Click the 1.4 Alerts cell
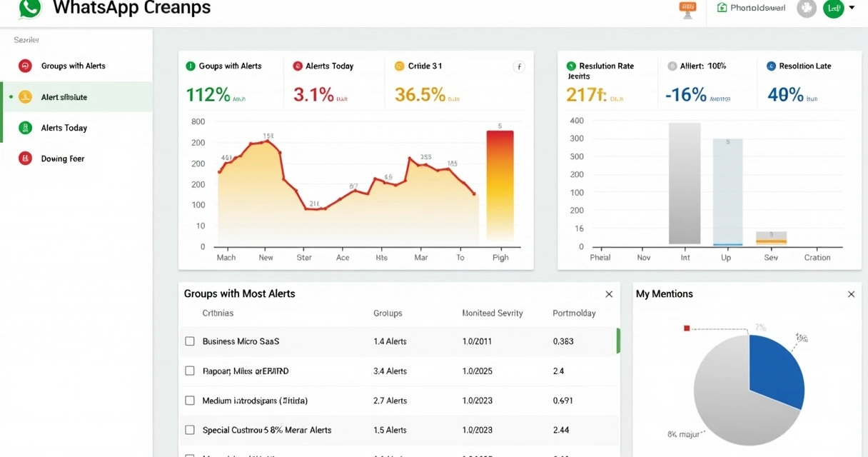 click(390, 341)
